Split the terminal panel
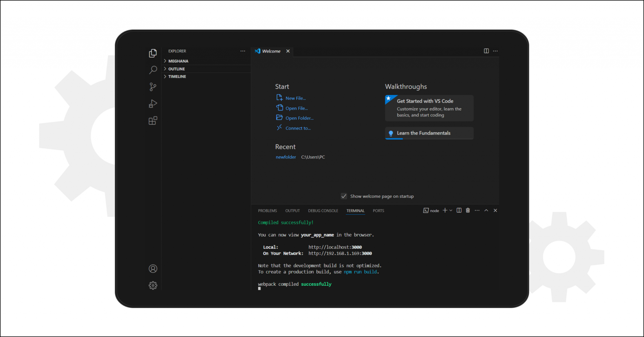Image resolution: width=644 pixels, height=337 pixels. [459, 210]
